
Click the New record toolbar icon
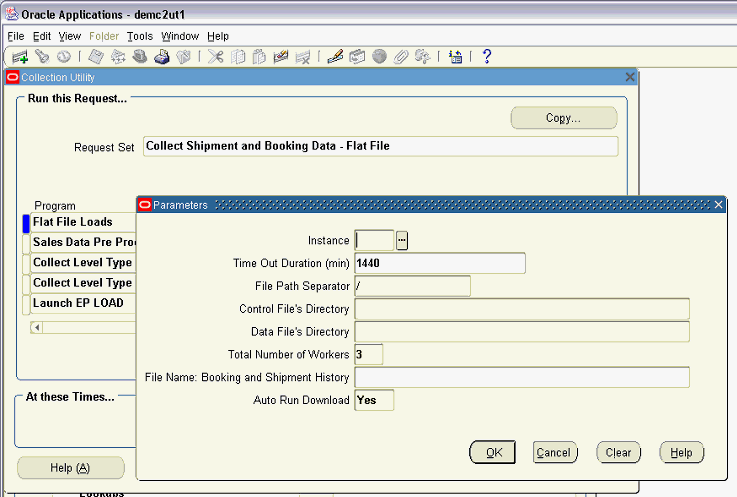click(20, 57)
